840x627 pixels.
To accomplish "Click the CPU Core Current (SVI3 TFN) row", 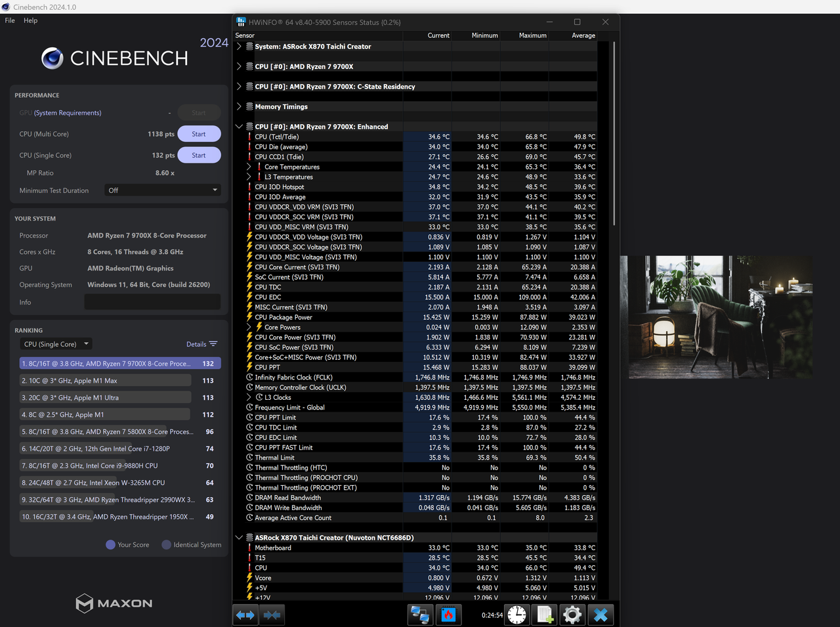I will tap(421, 267).
